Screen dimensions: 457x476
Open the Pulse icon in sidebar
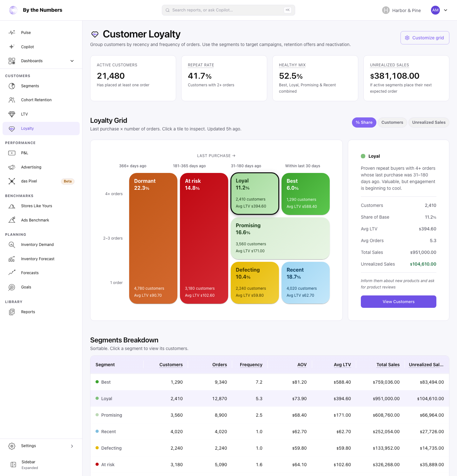12,33
